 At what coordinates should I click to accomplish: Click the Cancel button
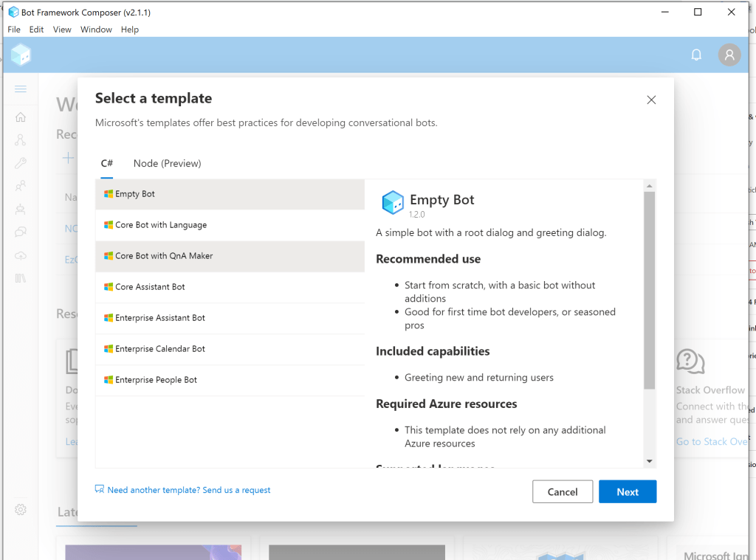pos(563,492)
